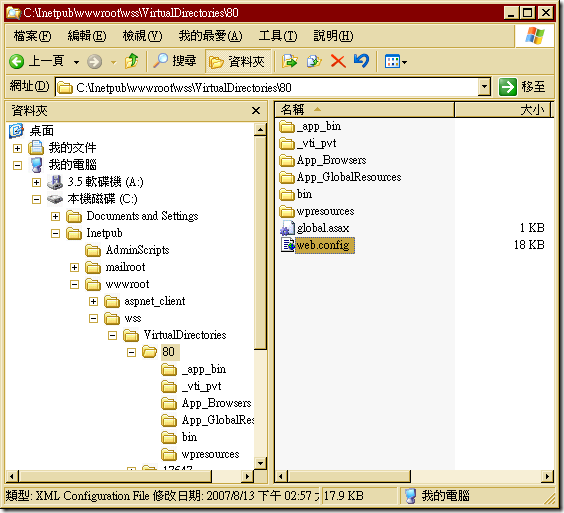
Task: Click the Copy To folder icon
Action: (314, 61)
